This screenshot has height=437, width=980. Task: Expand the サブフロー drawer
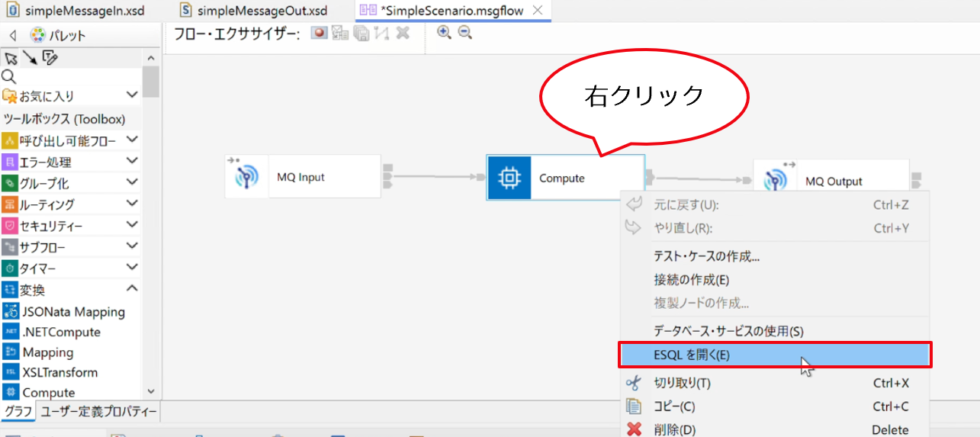(132, 246)
